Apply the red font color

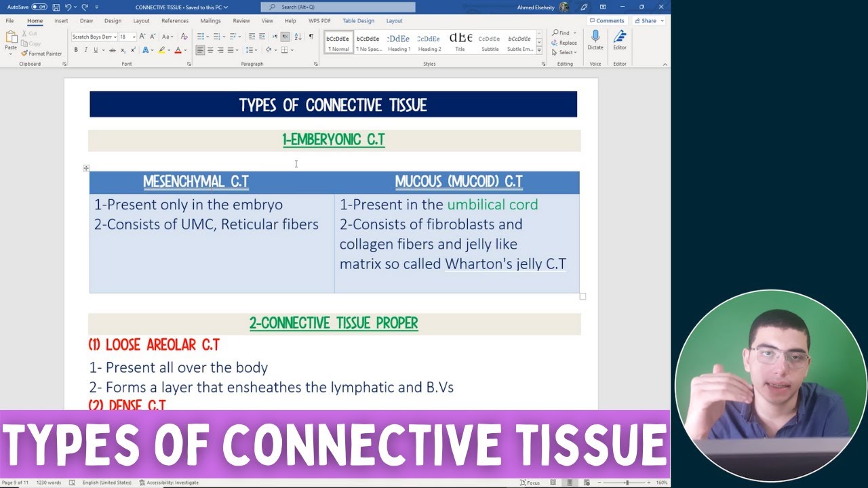(178, 50)
